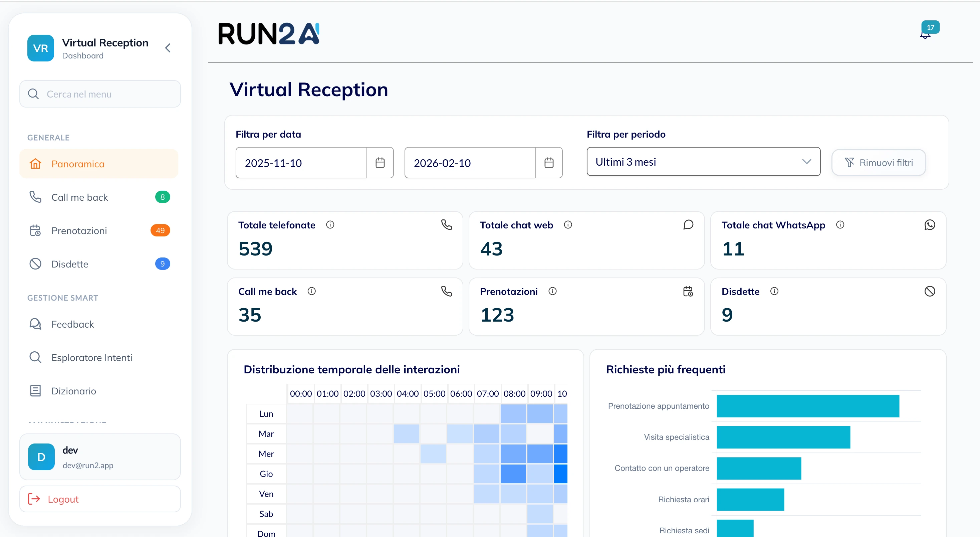
Task: Click the Feedback megaphone icon
Action: coord(35,324)
